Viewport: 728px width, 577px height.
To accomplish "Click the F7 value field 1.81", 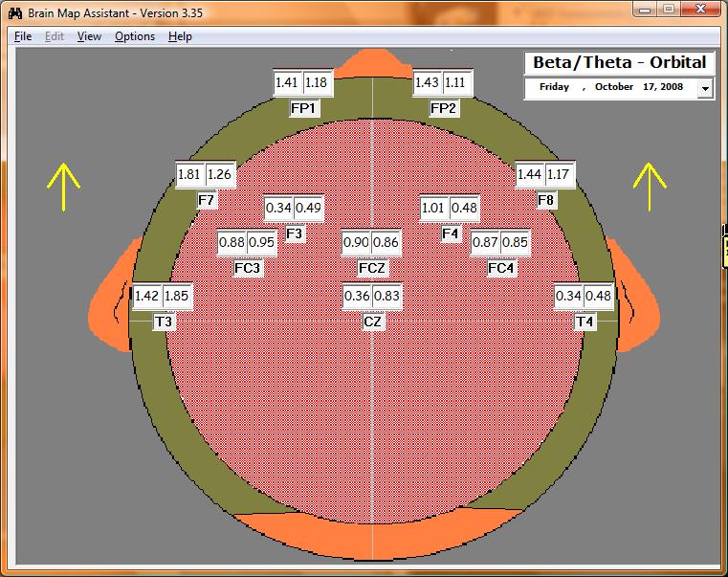I will (x=189, y=175).
